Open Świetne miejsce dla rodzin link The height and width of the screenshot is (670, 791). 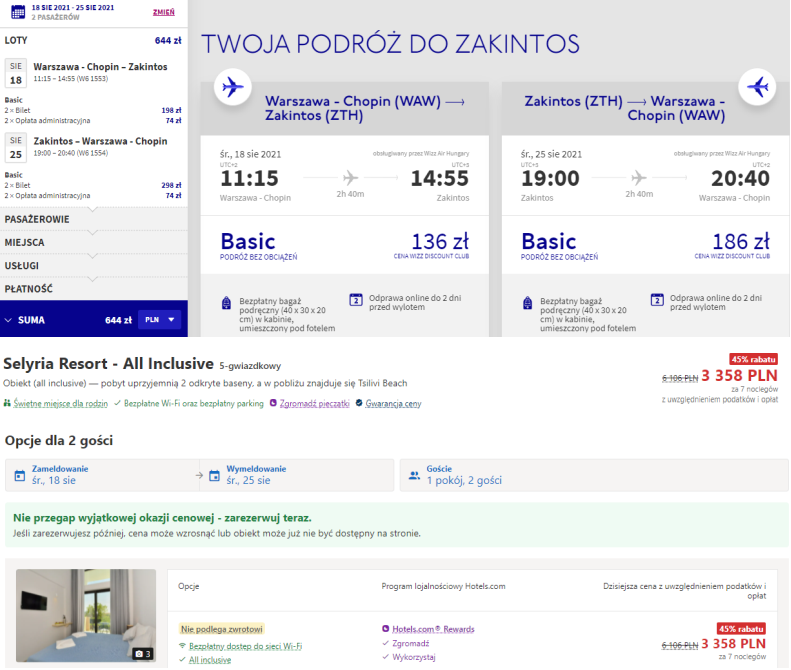tap(61, 404)
